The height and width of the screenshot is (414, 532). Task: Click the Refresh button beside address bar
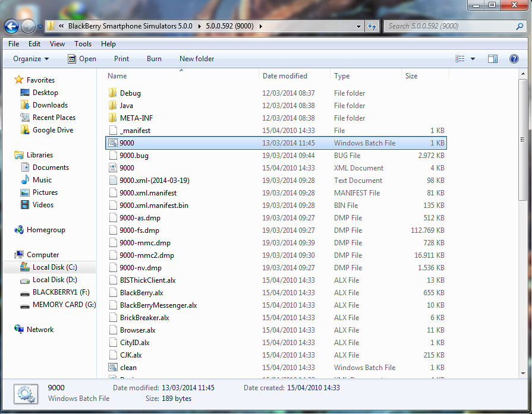(372, 26)
